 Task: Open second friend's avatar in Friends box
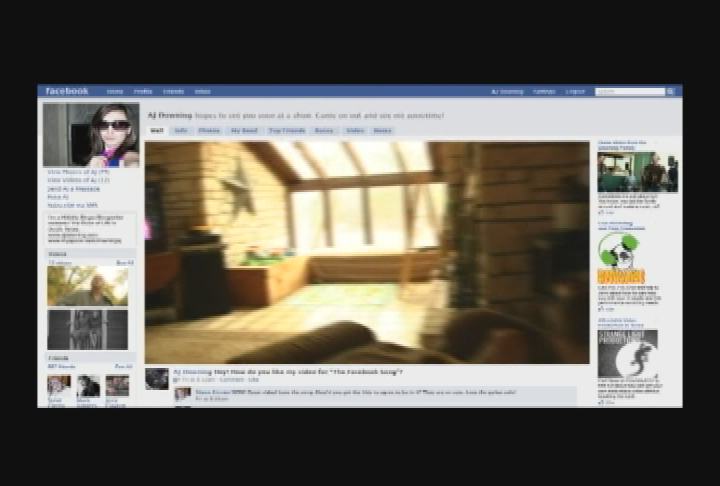click(88, 385)
